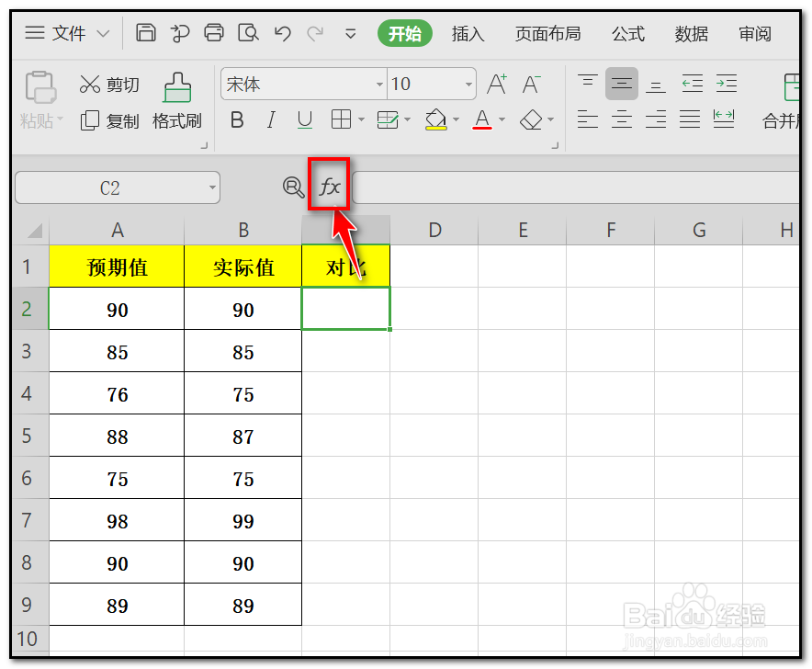Align text left
The image size is (812, 669).
[588, 119]
